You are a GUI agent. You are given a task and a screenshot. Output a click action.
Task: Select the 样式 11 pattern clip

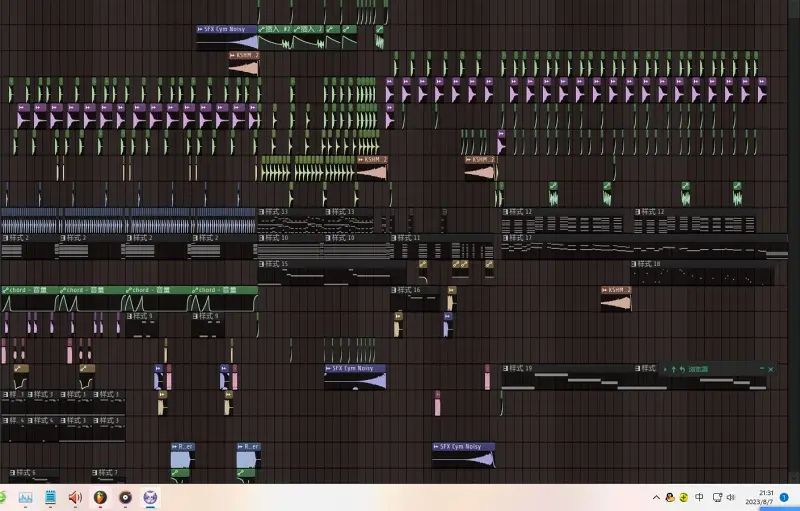(x=442, y=247)
